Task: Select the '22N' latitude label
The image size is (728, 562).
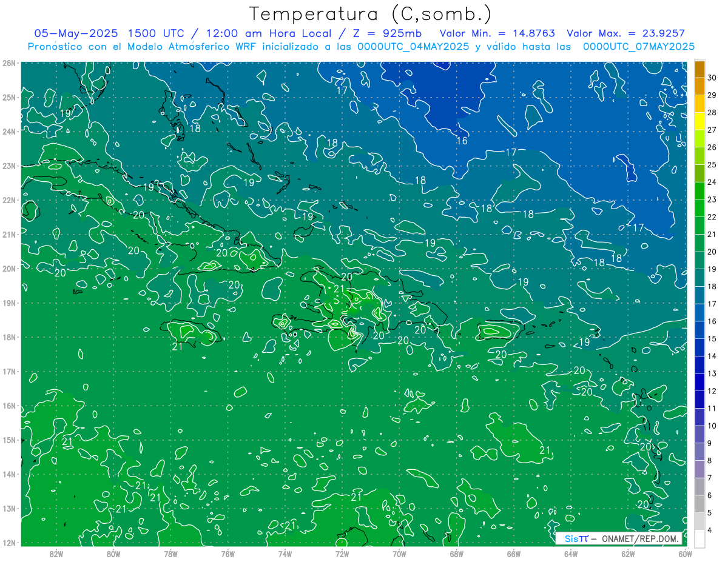Action: pos(9,200)
